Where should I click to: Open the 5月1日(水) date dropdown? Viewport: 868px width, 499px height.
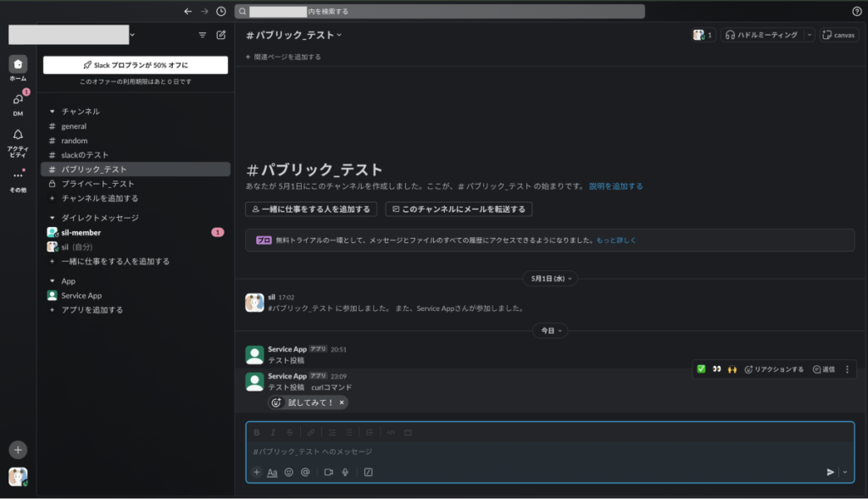(x=550, y=278)
